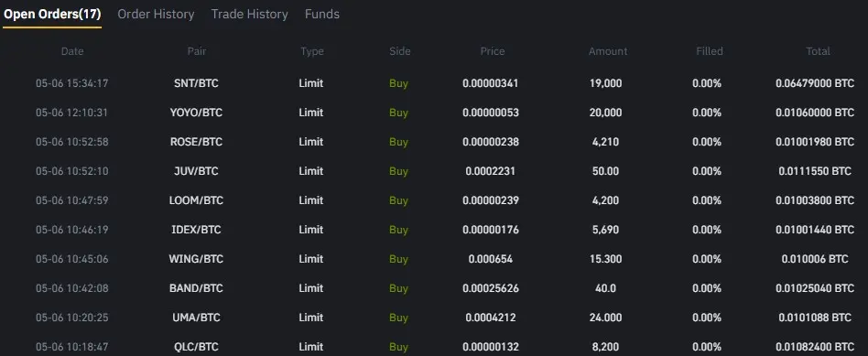The width and height of the screenshot is (868, 356).
Task: Click price 0.00000176 of IDEX order
Action: coord(491,230)
